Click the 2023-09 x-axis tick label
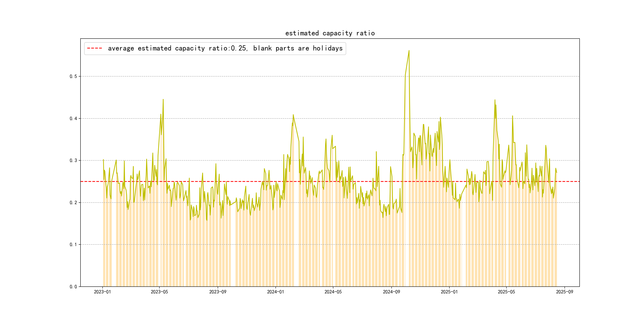This screenshot has width=644, height=322. tap(217, 292)
